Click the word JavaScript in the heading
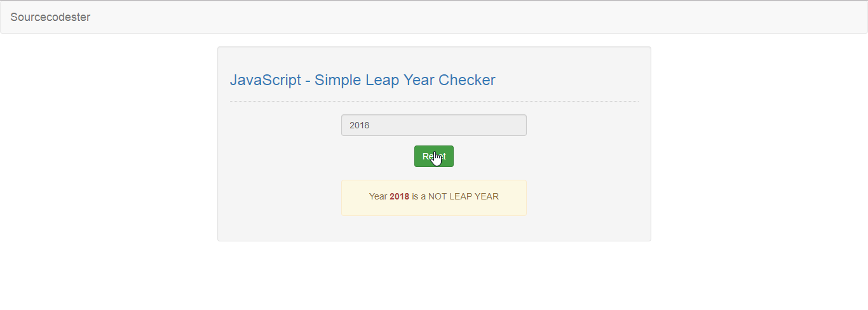This screenshot has width=868, height=310. tap(266, 80)
